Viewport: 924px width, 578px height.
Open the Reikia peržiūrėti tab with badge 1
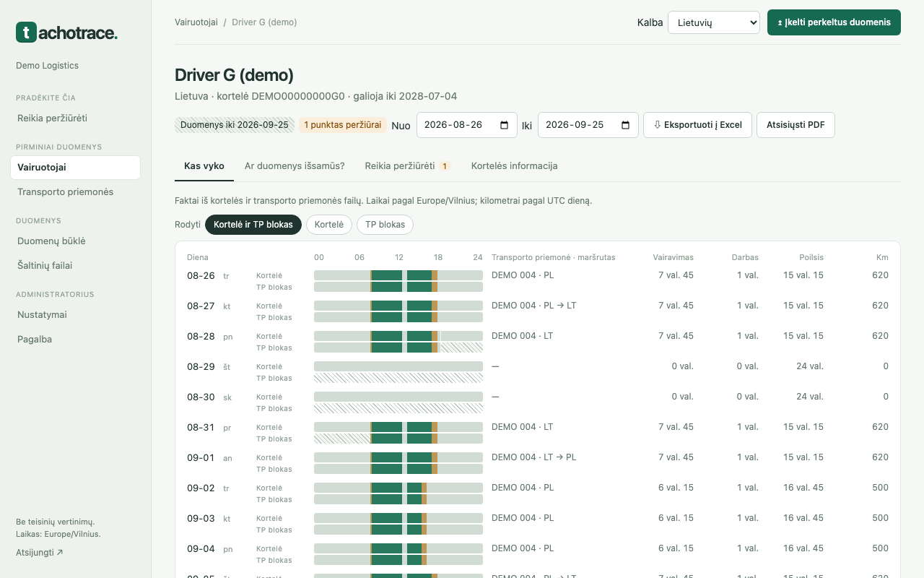[x=407, y=166]
